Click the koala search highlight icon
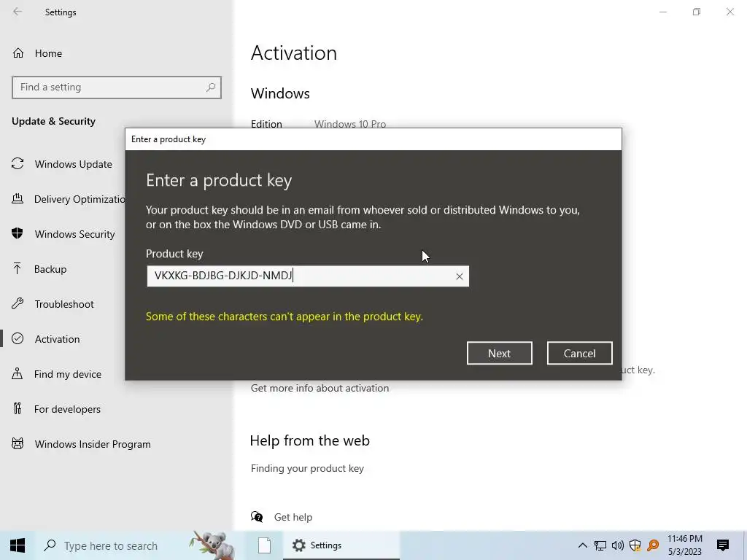 tap(212, 545)
